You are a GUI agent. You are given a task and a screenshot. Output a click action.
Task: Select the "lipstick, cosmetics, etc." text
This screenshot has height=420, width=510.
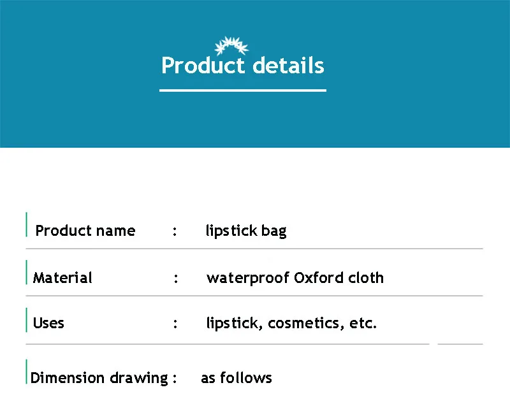pyautogui.click(x=291, y=323)
